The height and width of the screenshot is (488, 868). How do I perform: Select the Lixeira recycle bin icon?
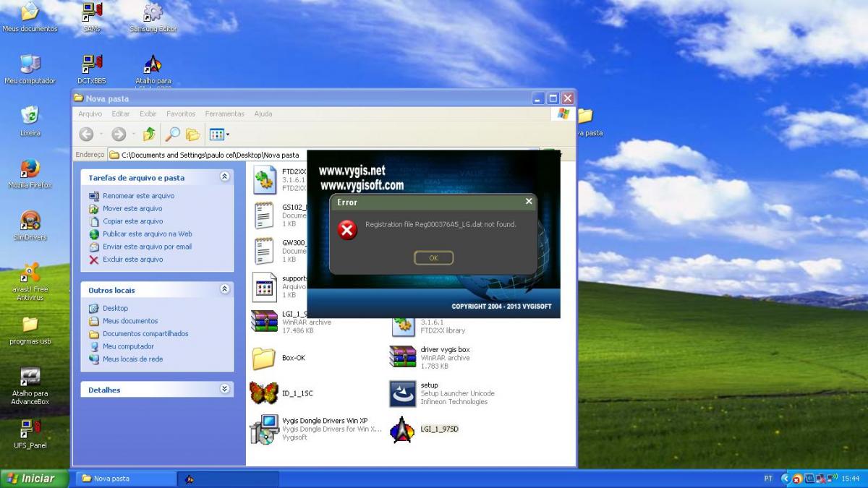click(30, 116)
